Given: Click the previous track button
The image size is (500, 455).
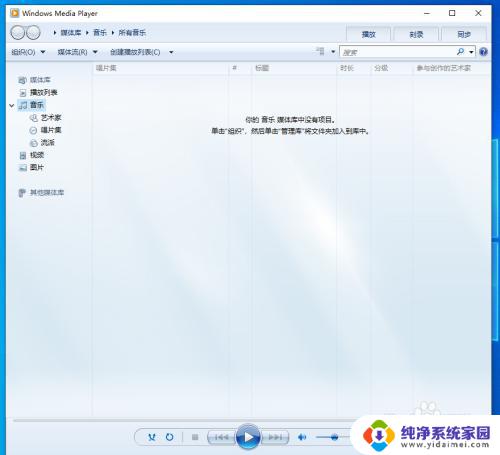Looking at the screenshot, I should click(x=221, y=437).
